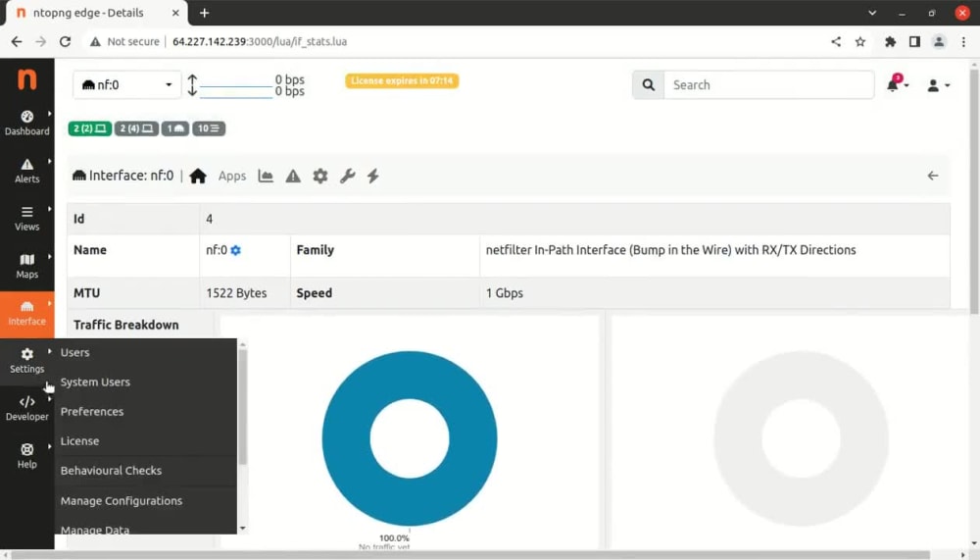The height and width of the screenshot is (560, 980).
Task: Open browser three-dot menu
Action: point(963,41)
